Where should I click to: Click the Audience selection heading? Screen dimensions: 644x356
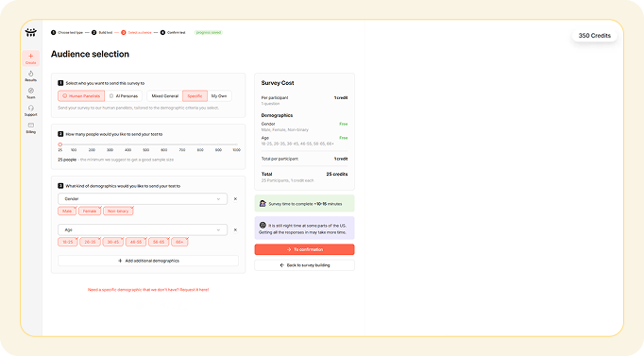point(90,54)
